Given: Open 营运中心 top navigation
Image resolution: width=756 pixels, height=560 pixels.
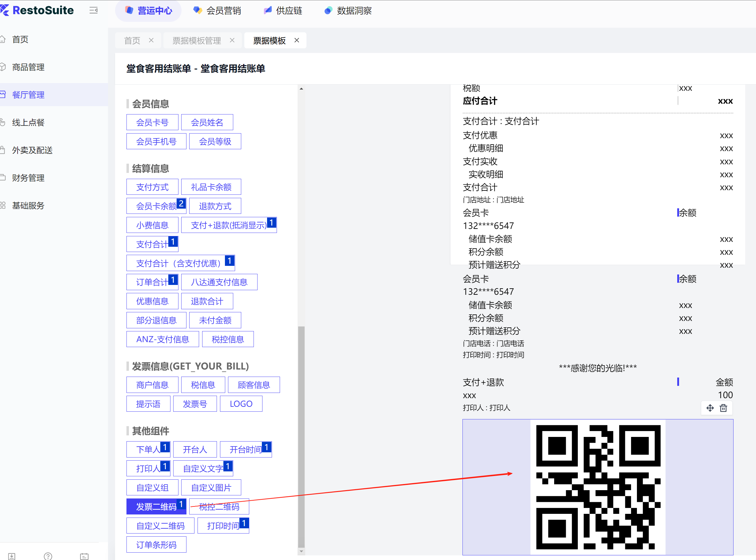Looking at the screenshot, I should point(148,10).
